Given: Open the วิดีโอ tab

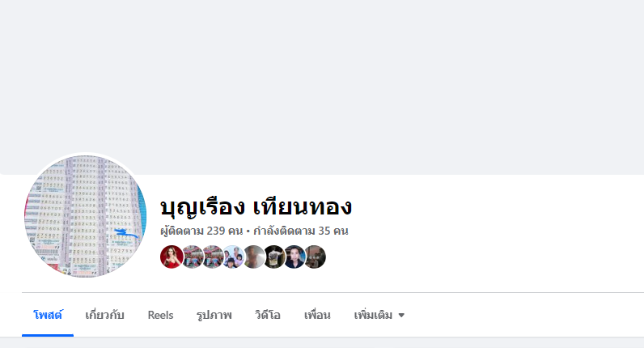Looking at the screenshot, I should click(x=268, y=315).
